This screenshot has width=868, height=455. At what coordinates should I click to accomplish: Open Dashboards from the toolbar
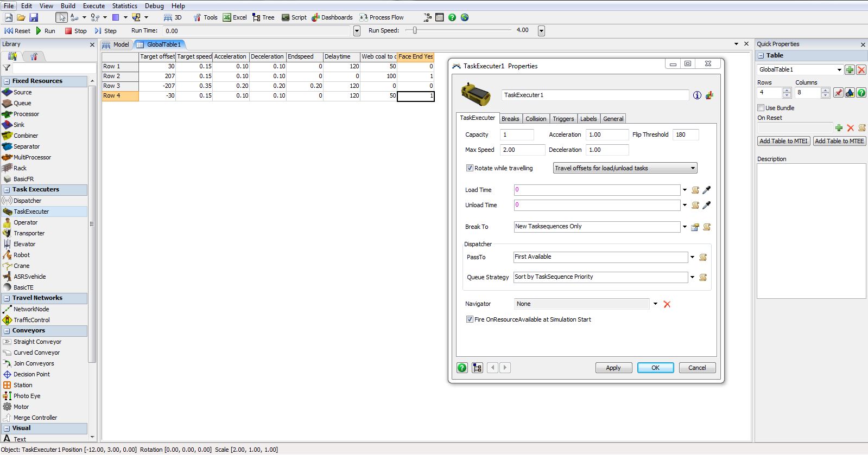tap(332, 17)
